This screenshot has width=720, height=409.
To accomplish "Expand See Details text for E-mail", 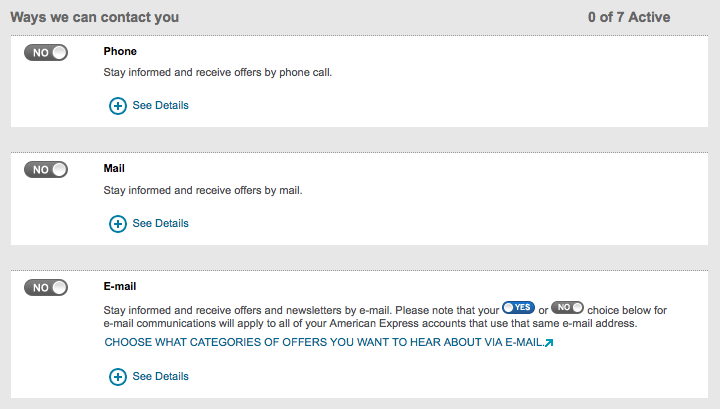I will (160, 377).
